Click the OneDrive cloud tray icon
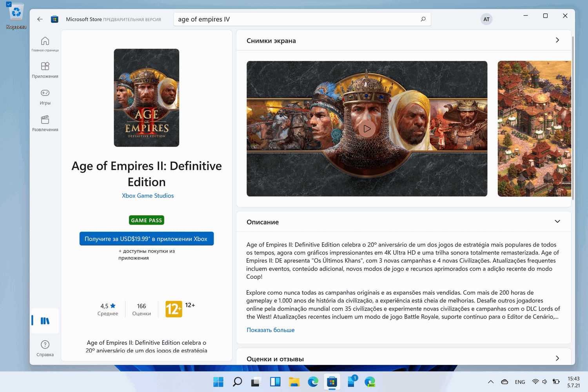 505,382
